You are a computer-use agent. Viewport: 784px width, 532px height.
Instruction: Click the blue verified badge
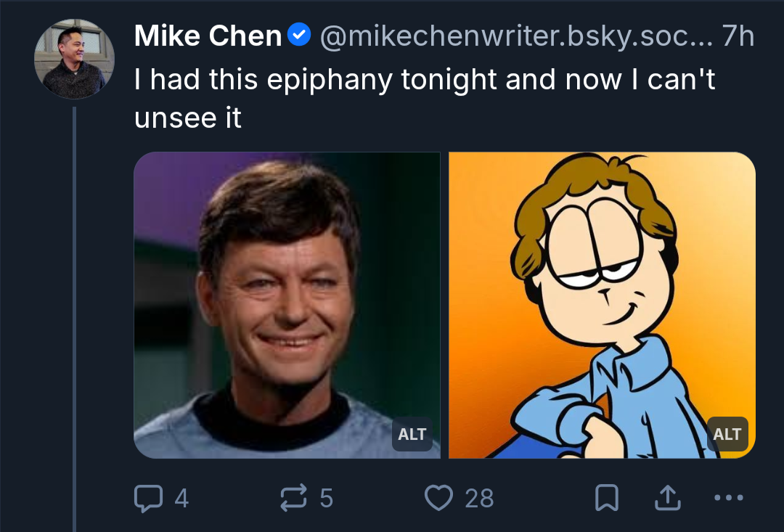point(299,35)
